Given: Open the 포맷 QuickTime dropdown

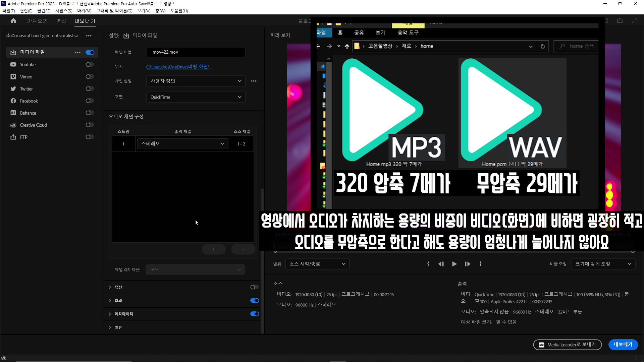Looking at the screenshot, I should point(196,97).
